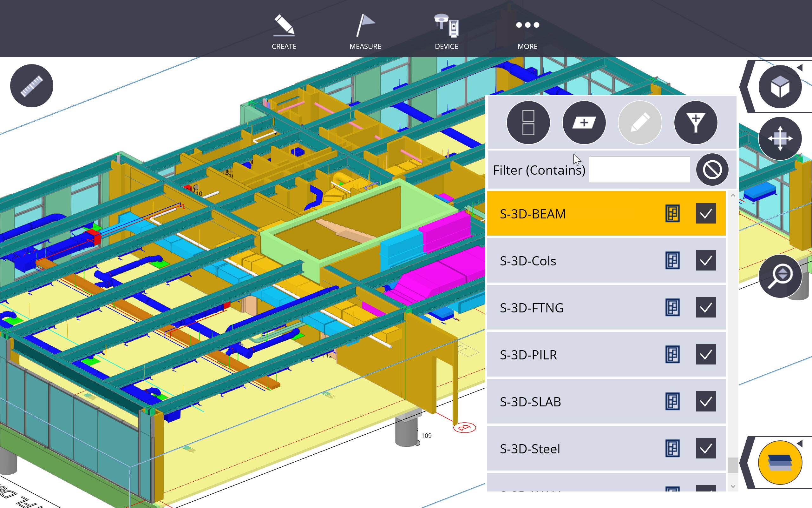This screenshot has height=508, width=812.
Task: Click the add filter funnel button
Action: [x=696, y=122]
